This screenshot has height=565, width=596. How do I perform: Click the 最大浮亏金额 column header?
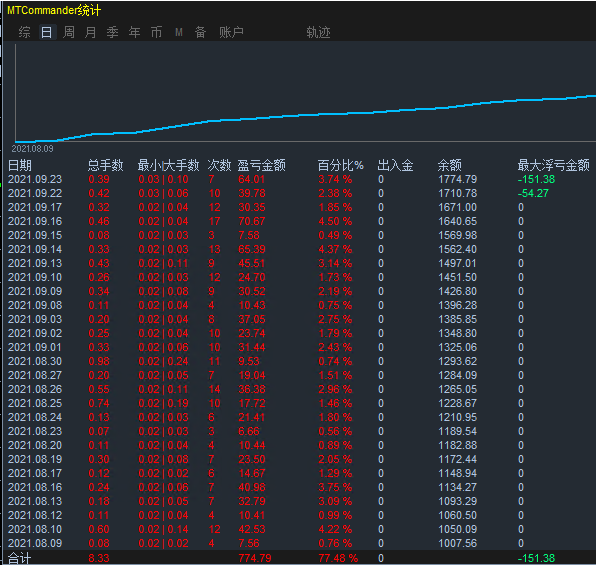click(553, 165)
